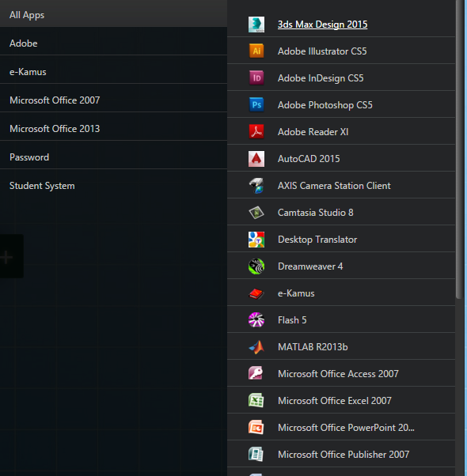This screenshot has height=476, width=467.
Task: Open the Camtasia Studio 8 icon
Action: pos(256,213)
